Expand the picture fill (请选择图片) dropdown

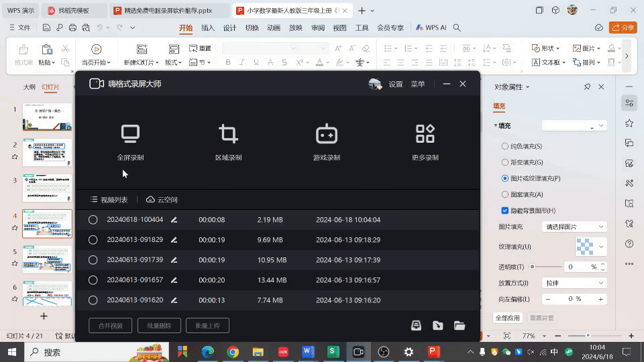coord(574,227)
